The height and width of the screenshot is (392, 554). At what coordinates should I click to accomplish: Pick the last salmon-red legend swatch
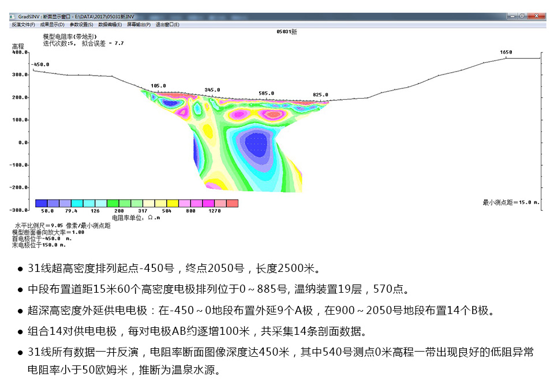232,203
